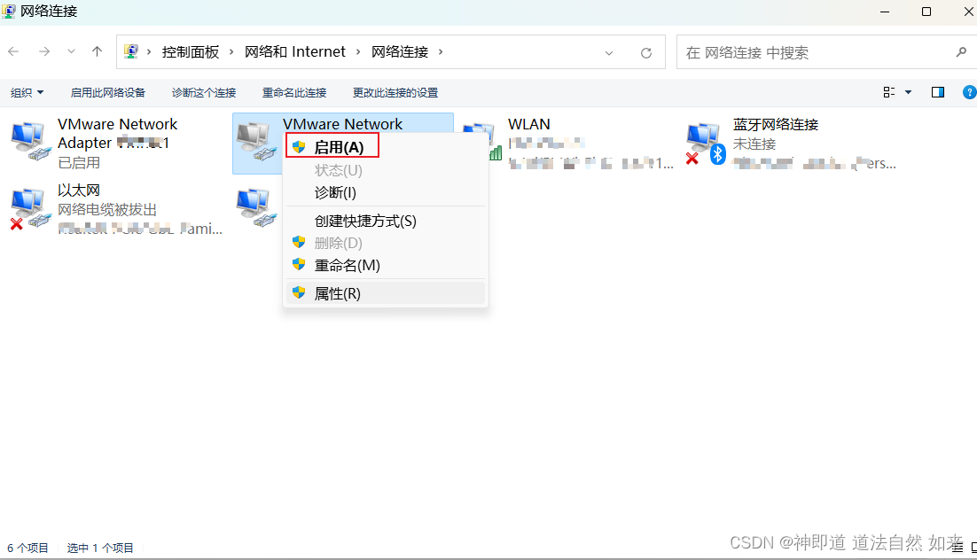The image size is (977, 560).
Task: Click the Back navigation arrow
Action: tap(13, 51)
